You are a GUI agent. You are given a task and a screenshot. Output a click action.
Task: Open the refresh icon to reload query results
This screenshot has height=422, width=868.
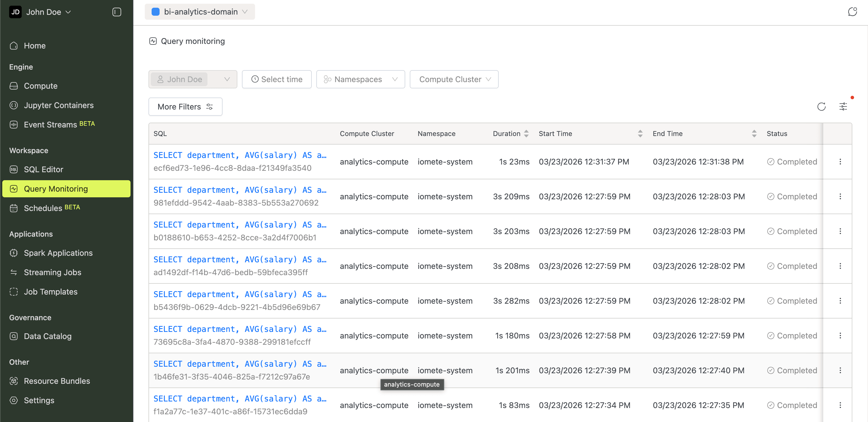822,106
